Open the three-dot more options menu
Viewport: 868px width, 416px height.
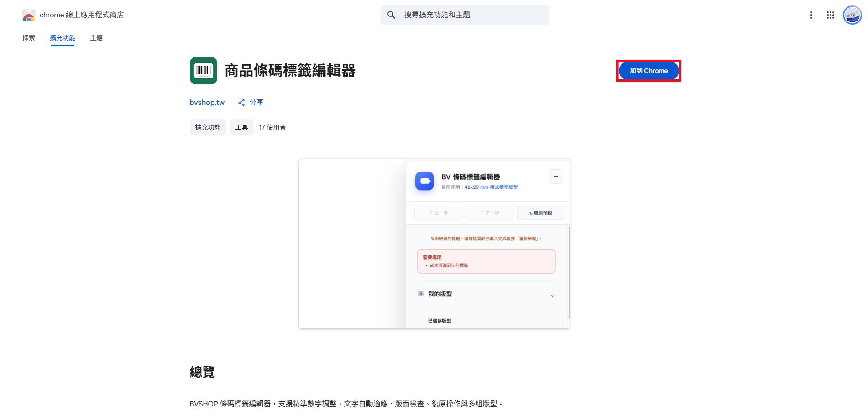[811, 15]
